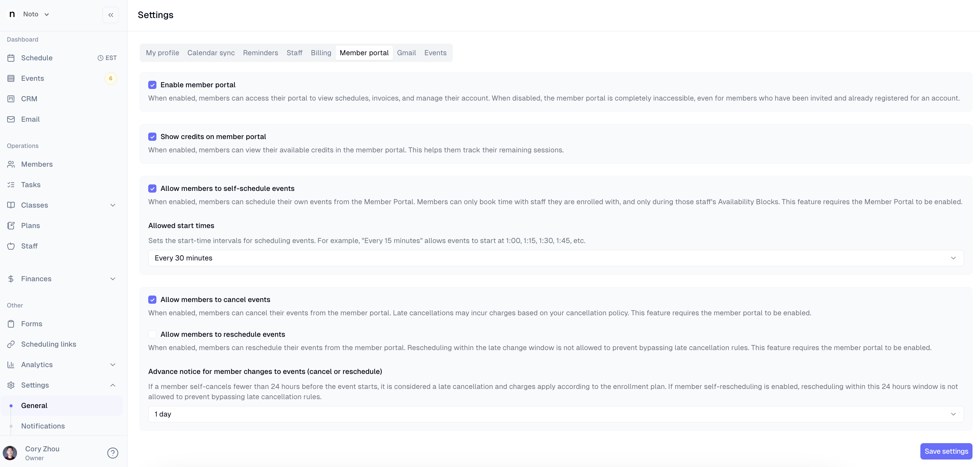Open the Every 30 minutes dropdown
This screenshot has height=467, width=980.
[555, 258]
